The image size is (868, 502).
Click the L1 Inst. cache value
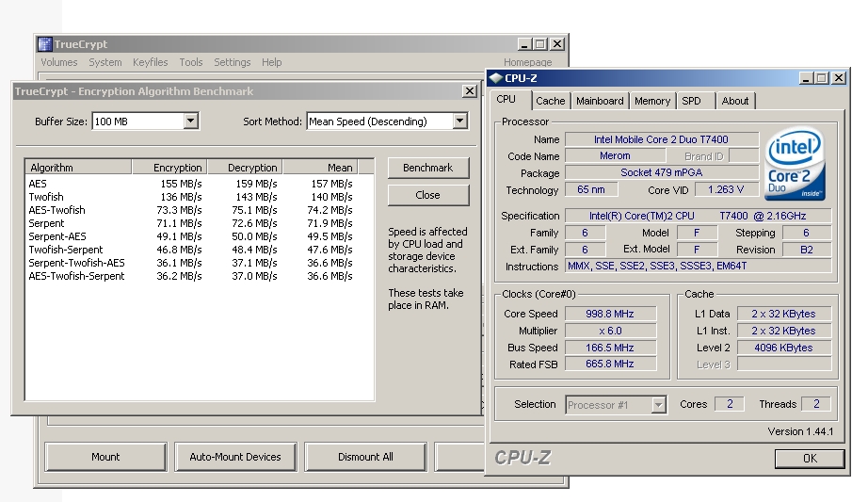point(784,331)
